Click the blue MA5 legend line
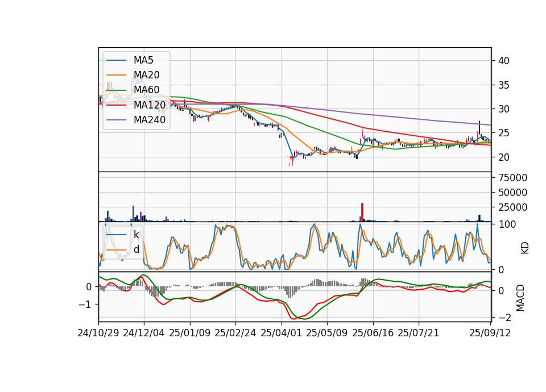546x392 pixels. (116, 61)
